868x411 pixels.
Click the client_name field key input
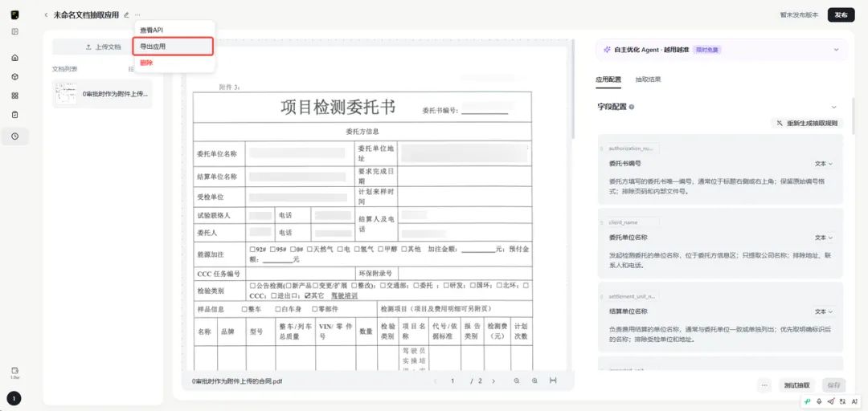click(633, 222)
